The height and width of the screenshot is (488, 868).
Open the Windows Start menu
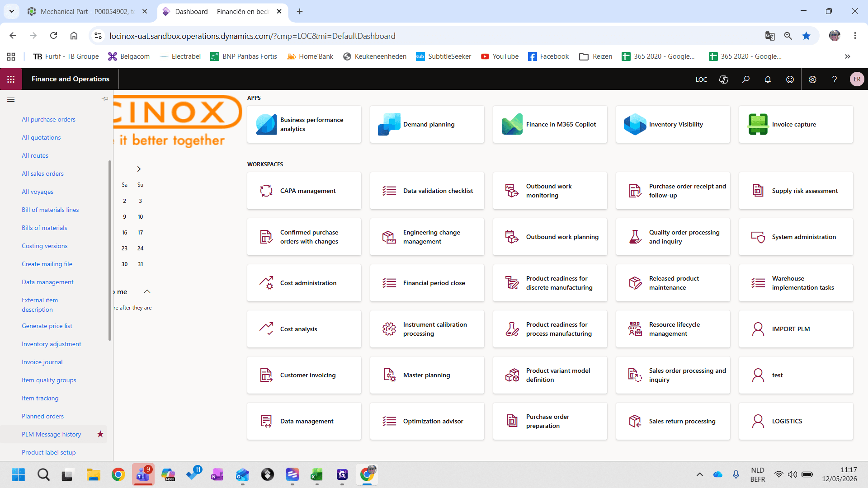(x=18, y=475)
